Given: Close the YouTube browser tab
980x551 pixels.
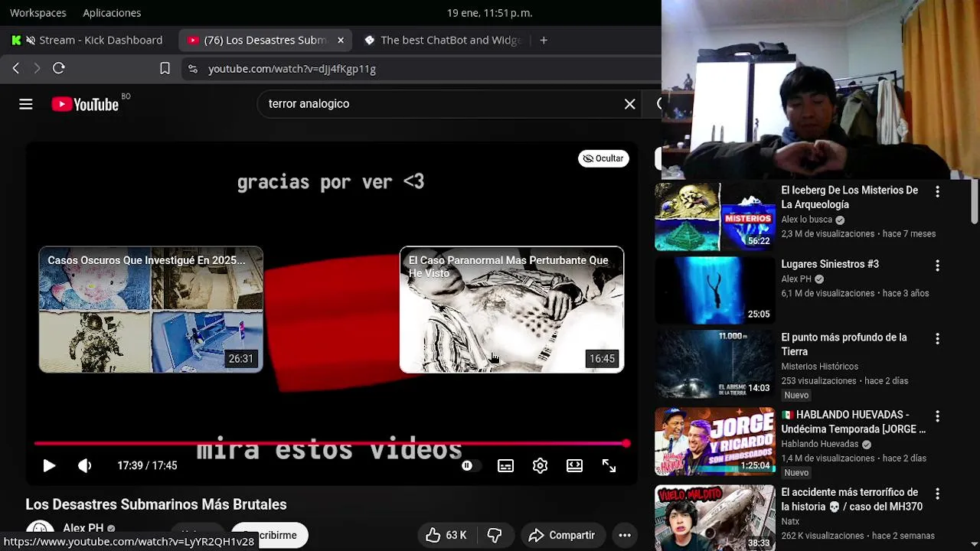Looking at the screenshot, I should (x=341, y=40).
